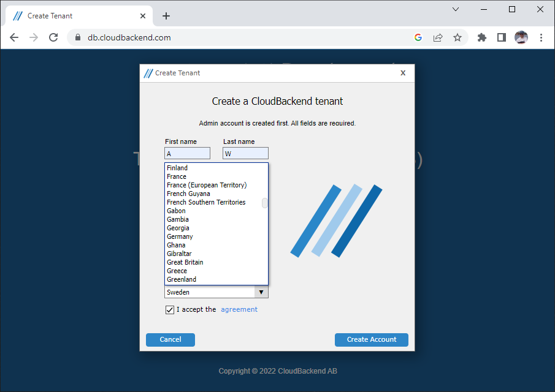Click the Google icon in address bar
Image resolution: width=555 pixels, height=392 pixels.
point(418,37)
